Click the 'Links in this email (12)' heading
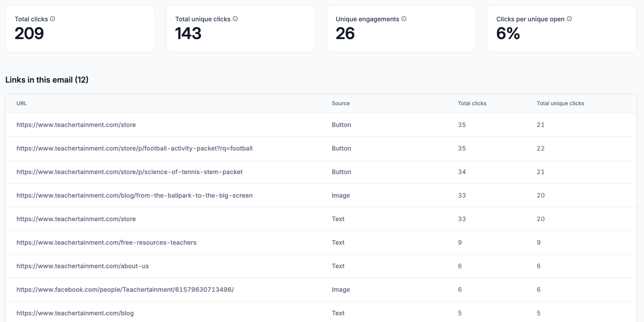Image resolution: width=644 pixels, height=322 pixels. tap(47, 80)
